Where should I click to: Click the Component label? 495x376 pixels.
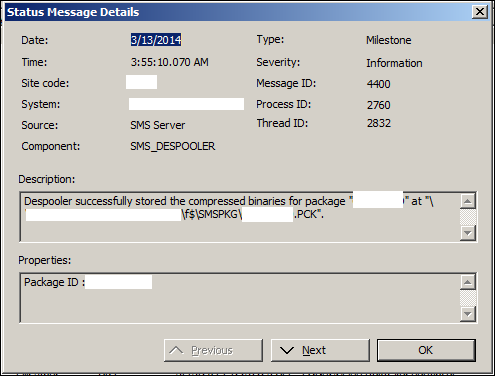51,146
